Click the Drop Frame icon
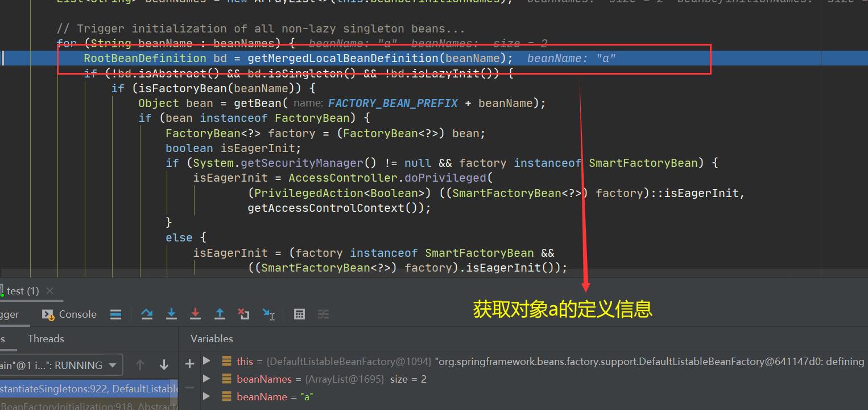 (x=243, y=314)
